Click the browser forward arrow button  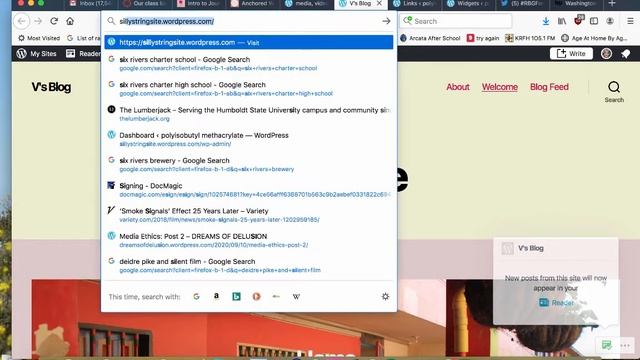point(38,21)
